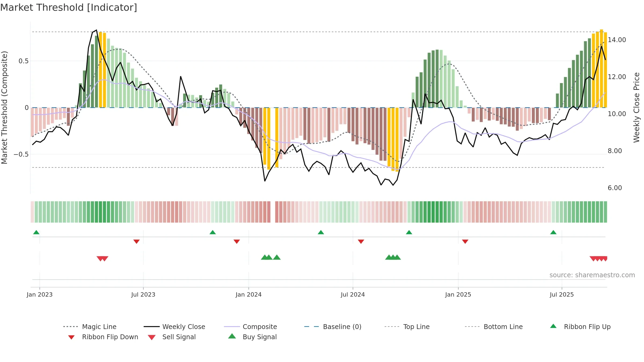Screen dimensions: 644x362
Task: Click the Jul 2023 x-axis label
Action: (x=143, y=294)
